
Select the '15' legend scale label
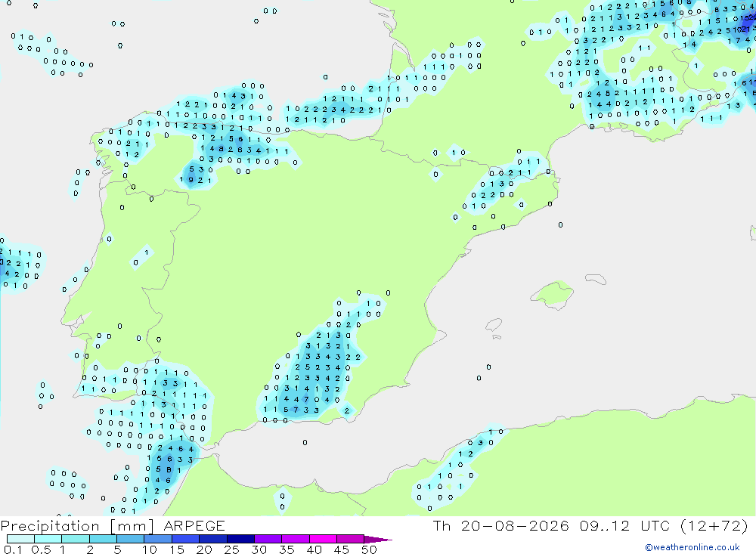[x=177, y=549]
